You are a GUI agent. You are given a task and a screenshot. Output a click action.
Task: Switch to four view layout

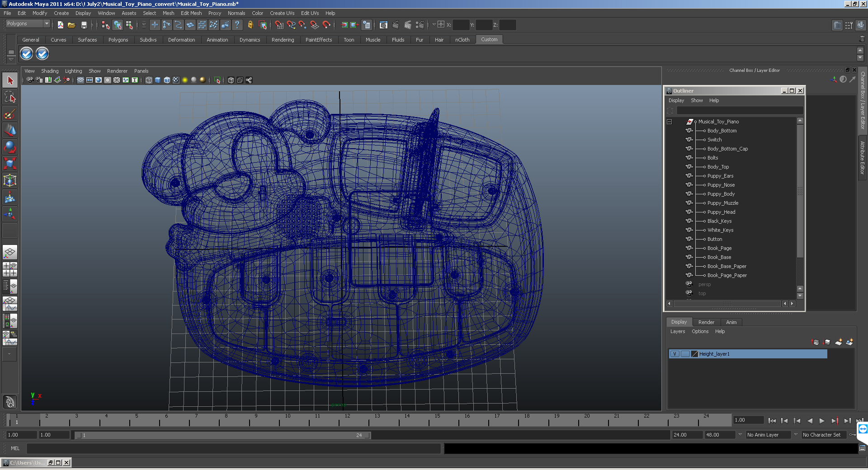[10, 269]
